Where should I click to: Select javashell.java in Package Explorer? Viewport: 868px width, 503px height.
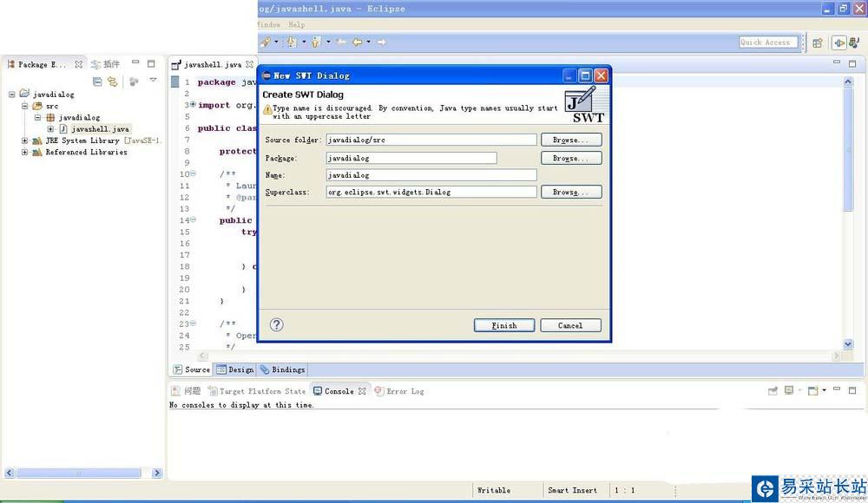tap(100, 129)
